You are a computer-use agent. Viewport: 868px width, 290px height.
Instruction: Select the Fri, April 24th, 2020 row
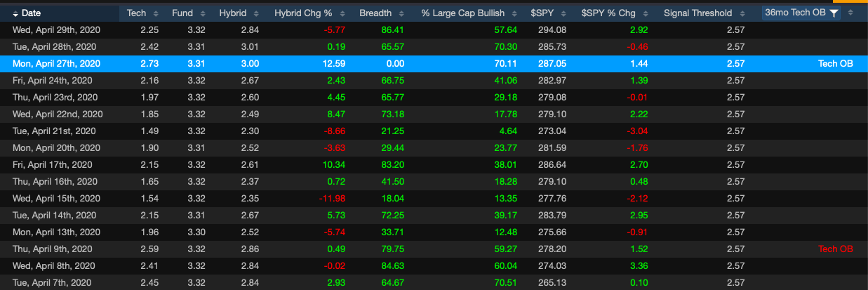coord(434,81)
